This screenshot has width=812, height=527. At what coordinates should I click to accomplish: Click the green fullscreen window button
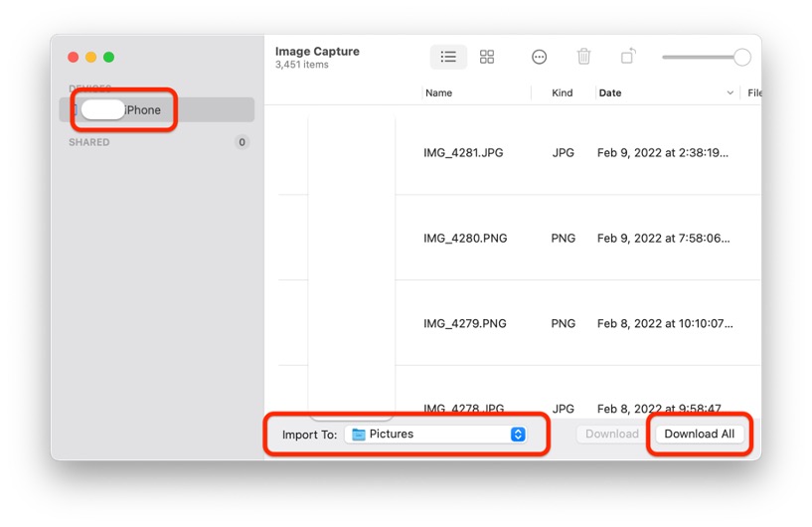[109, 58]
